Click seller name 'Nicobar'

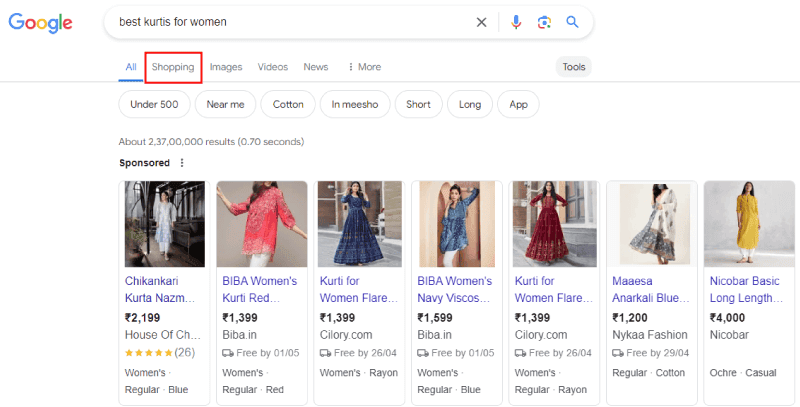pyautogui.click(x=729, y=335)
